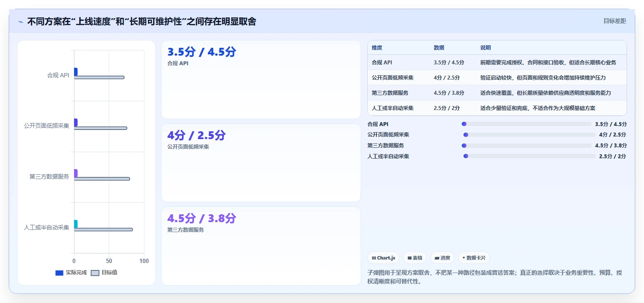Click the 说明 column header

coord(486,48)
